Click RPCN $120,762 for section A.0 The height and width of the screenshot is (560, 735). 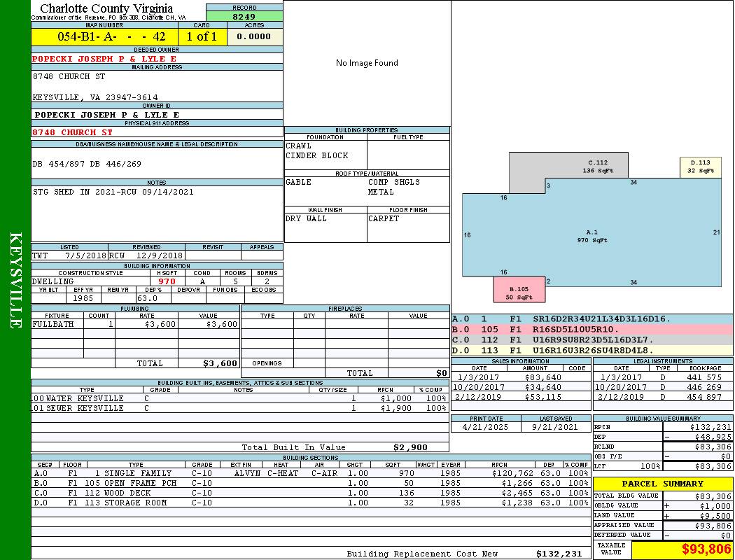coord(513,473)
